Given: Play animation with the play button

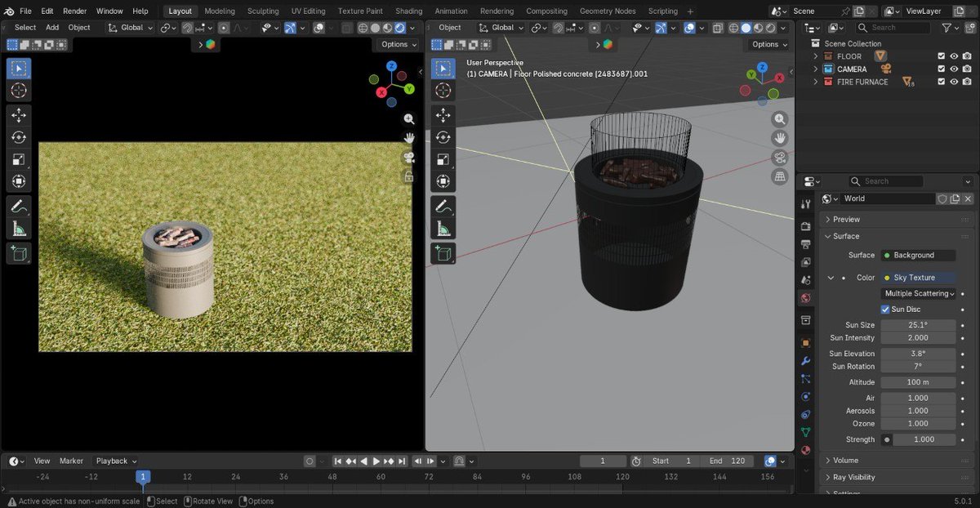Looking at the screenshot, I should (x=376, y=461).
